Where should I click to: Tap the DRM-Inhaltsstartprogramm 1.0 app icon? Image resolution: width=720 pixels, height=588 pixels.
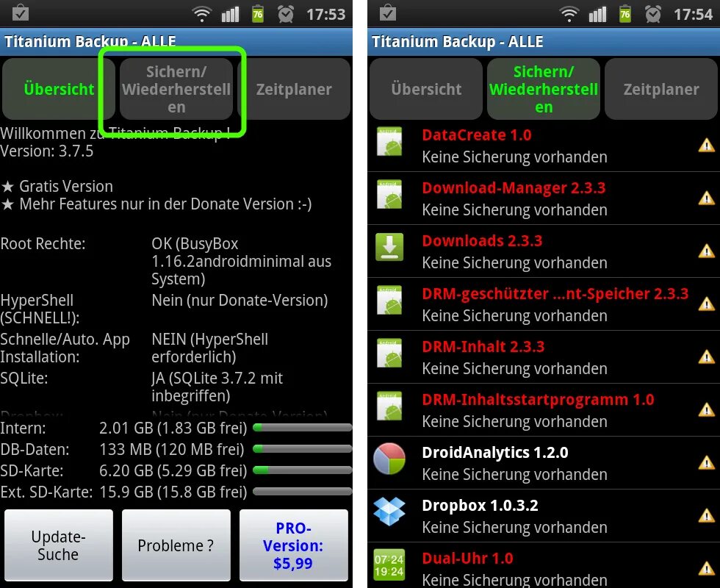pyautogui.click(x=389, y=406)
